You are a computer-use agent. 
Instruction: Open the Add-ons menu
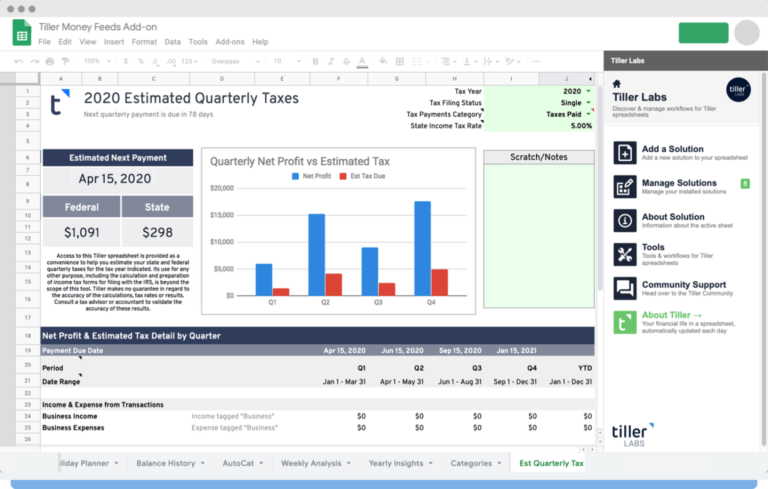click(x=230, y=42)
